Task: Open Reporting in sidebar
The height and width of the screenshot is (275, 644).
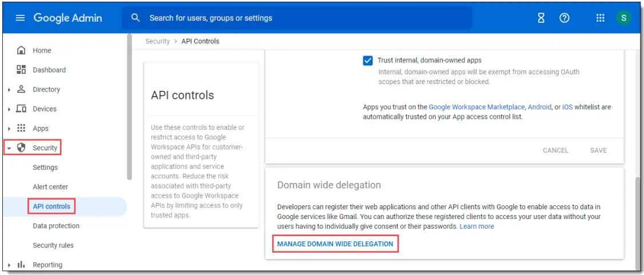Action: 47,265
